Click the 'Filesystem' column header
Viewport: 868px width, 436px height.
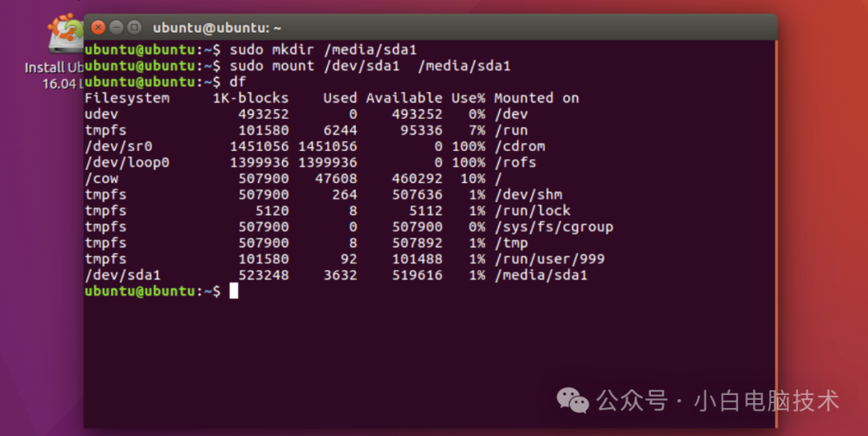point(127,98)
